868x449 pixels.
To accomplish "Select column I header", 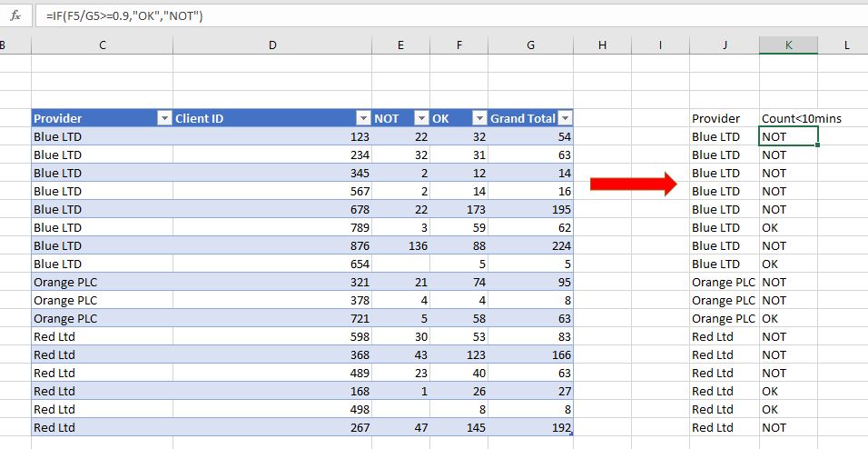I will coord(660,45).
